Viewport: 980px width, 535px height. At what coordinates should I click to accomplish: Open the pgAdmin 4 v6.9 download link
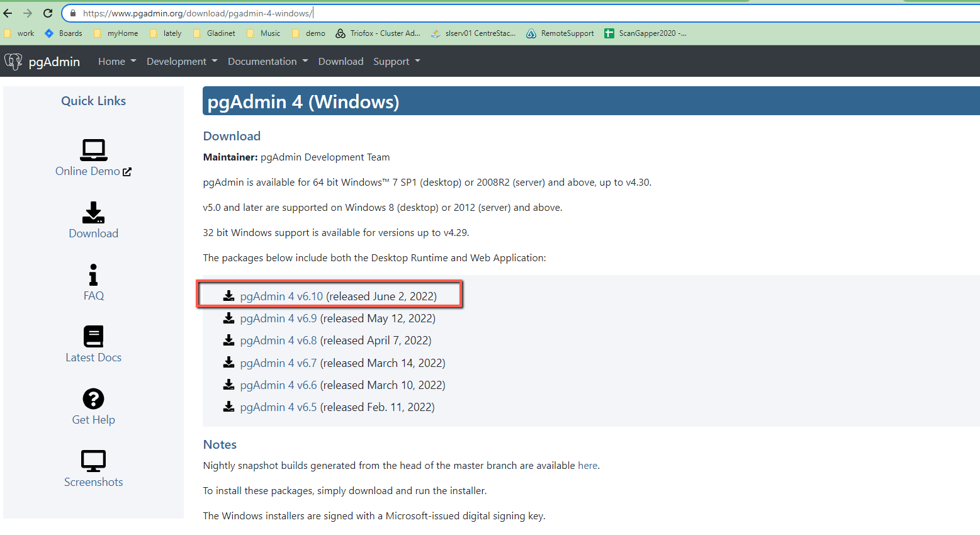click(279, 318)
